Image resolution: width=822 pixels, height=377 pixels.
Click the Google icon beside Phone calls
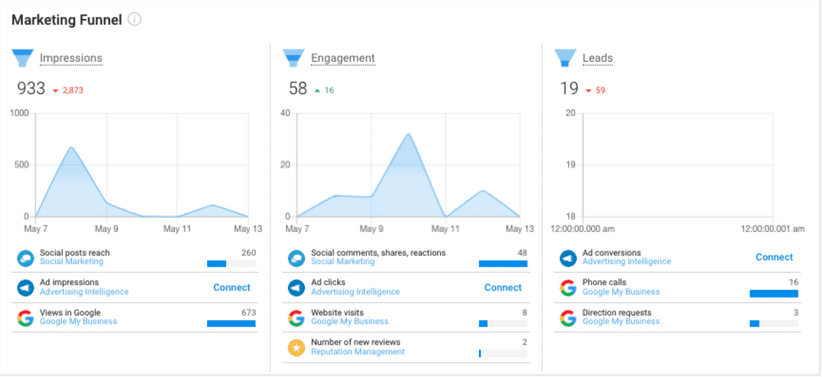point(568,288)
